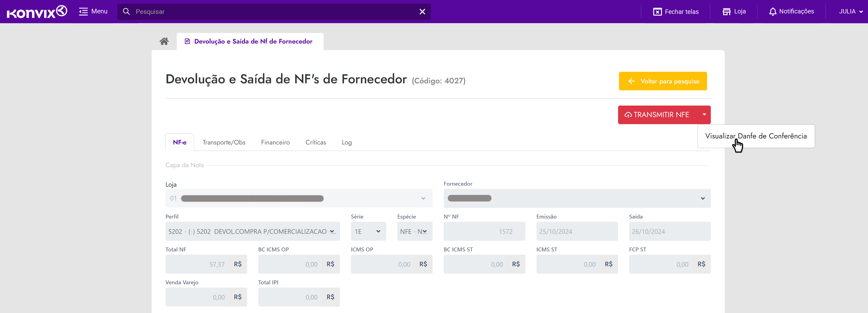Screen dimensions: 868x313
Task: Click the home icon breadcrumb
Action: [164, 41]
